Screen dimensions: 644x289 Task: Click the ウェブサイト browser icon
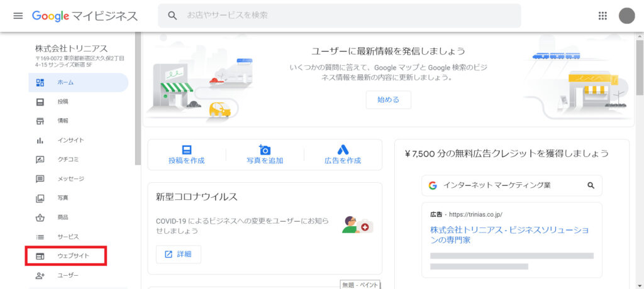point(40,256)
